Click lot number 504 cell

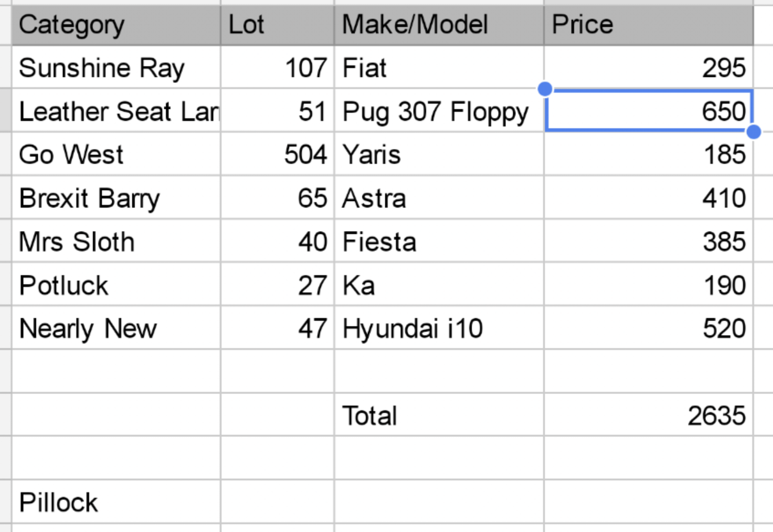(278, 154)
